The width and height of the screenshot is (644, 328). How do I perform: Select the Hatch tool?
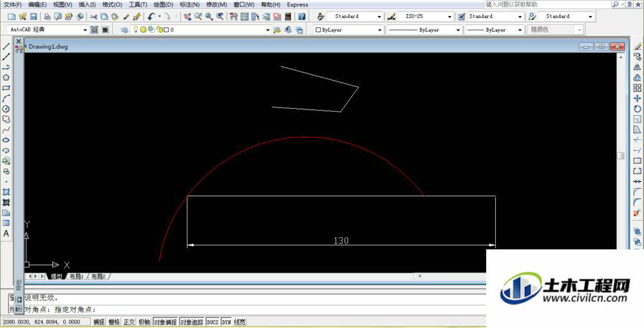pos(6,192)
